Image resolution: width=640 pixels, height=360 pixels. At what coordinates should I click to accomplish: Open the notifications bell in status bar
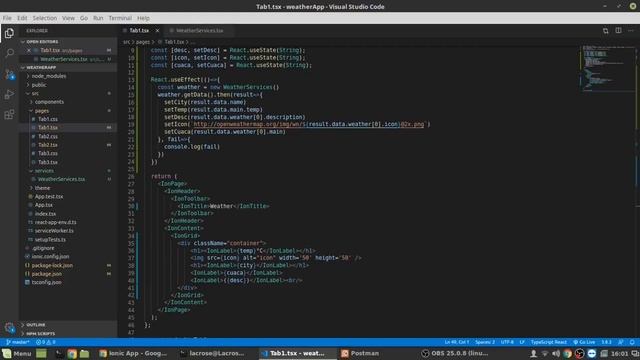tap(632, 342)
